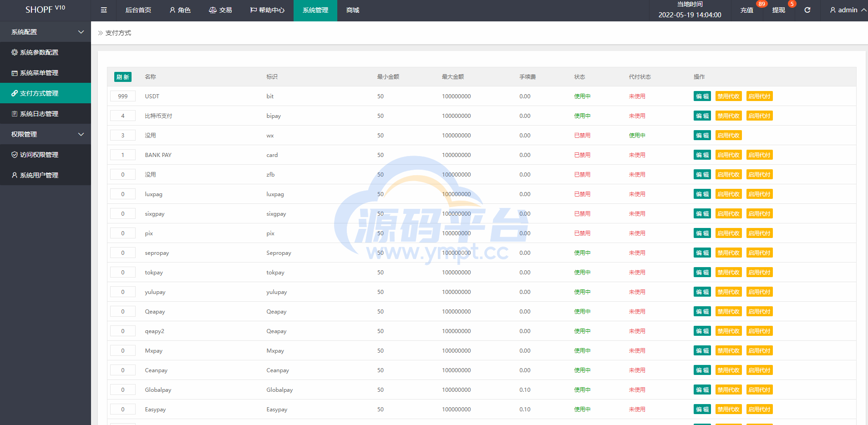The height and width of the screenshot is (425, 868).
Task: Click 启用代收 for wx row
Action: 729,135
